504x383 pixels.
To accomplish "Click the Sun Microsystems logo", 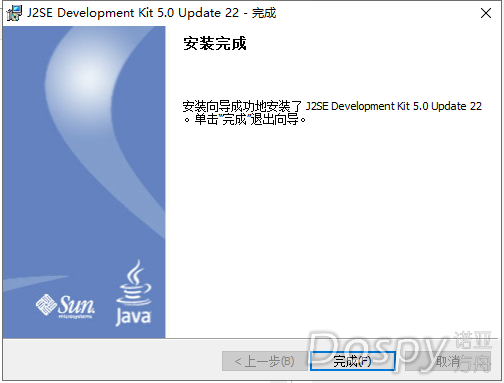I will coord(65,306).
